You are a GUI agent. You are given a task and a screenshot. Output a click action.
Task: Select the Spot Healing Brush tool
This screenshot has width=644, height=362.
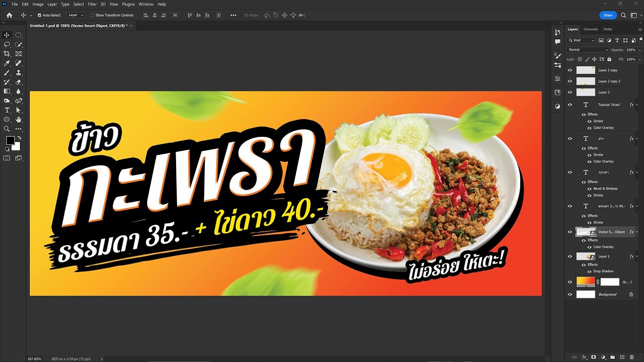[x=19, y=63]
